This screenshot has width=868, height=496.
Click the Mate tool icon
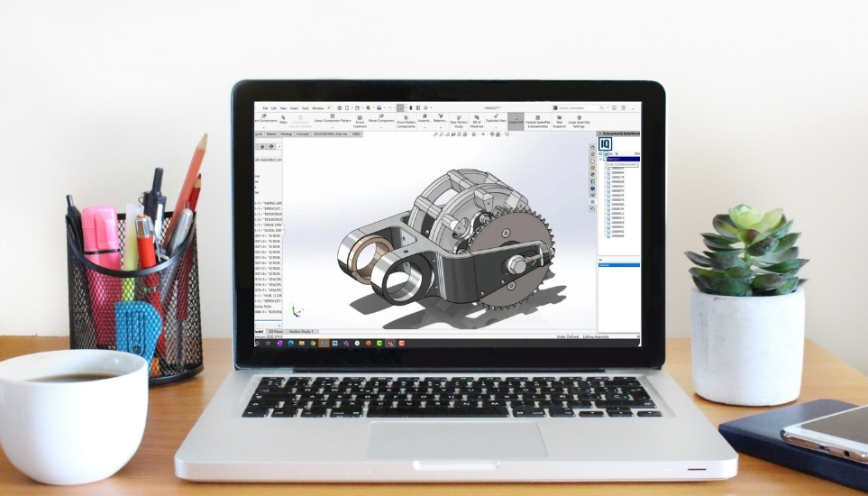[283, 117]
